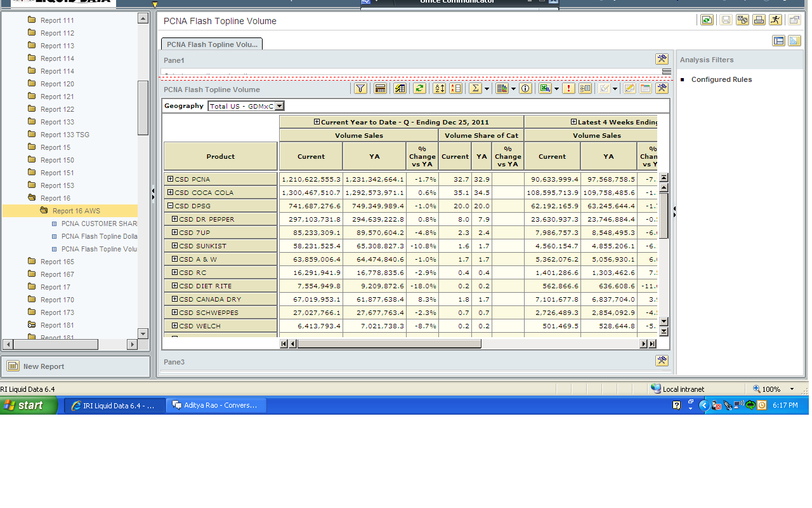Screen dimensions: 812x508
Task: Open Pane1 tools wrench icon
Action: click(x=662, y=59)
